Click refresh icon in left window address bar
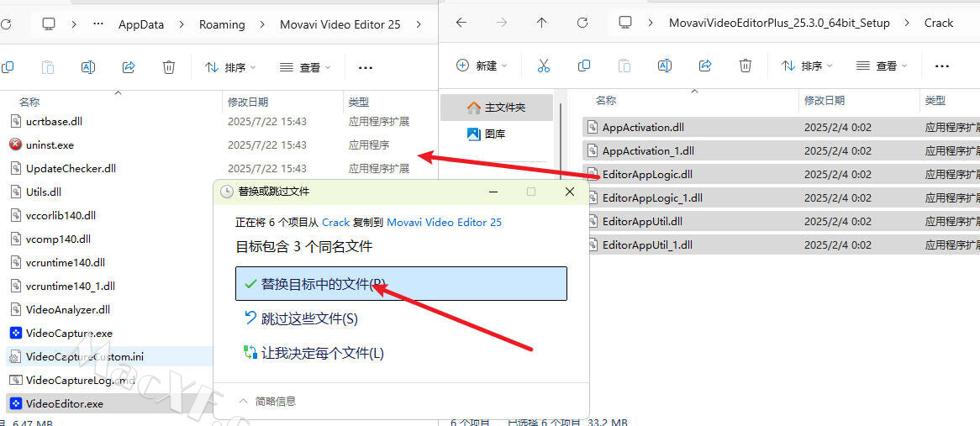The width and height of the screenshot is (980, 426). (6, 24)
